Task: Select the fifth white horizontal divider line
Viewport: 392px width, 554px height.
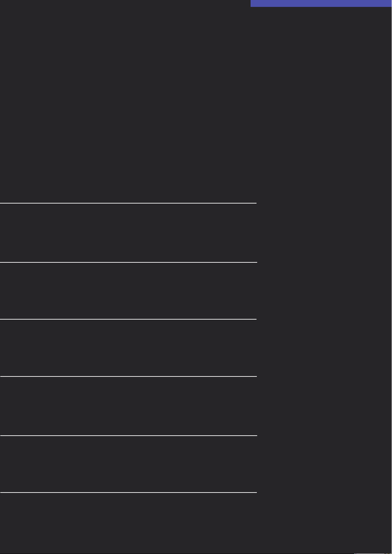Action: pos(128,436)
